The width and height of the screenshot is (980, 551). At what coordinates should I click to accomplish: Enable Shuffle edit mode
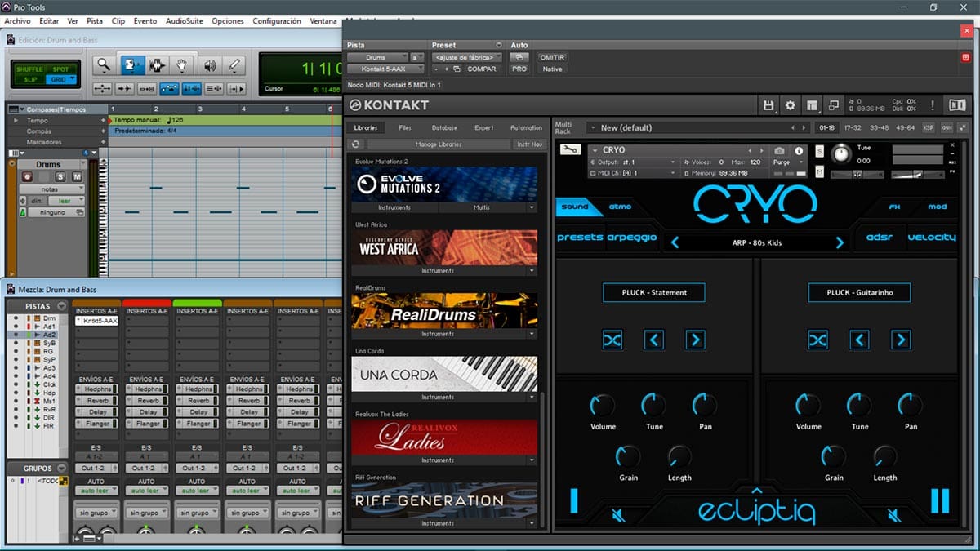[29, 69]
